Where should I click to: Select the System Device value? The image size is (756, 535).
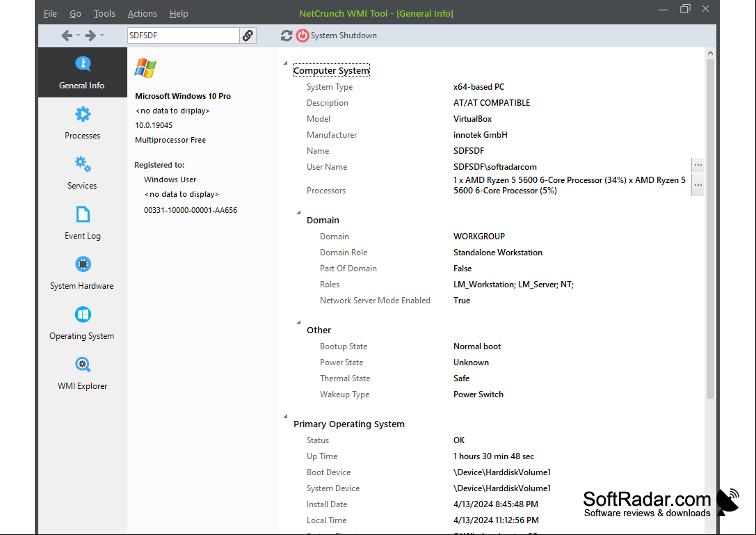tap(502, 488)
